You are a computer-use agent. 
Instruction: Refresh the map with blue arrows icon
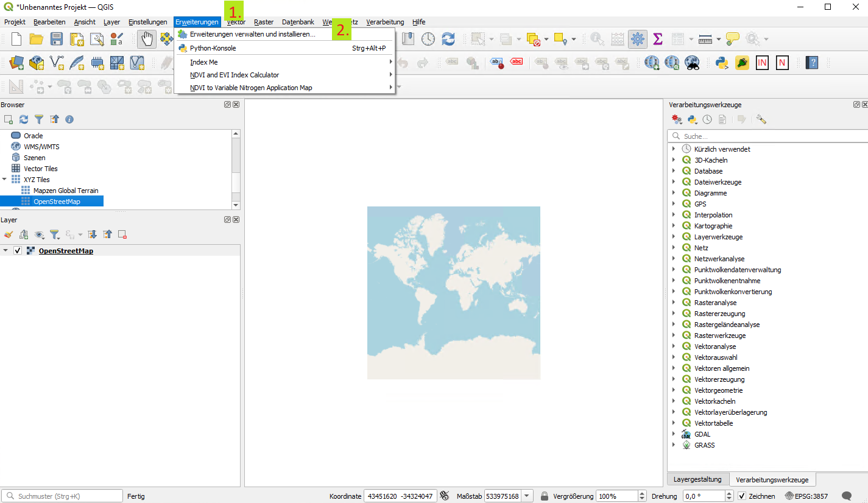448,39
